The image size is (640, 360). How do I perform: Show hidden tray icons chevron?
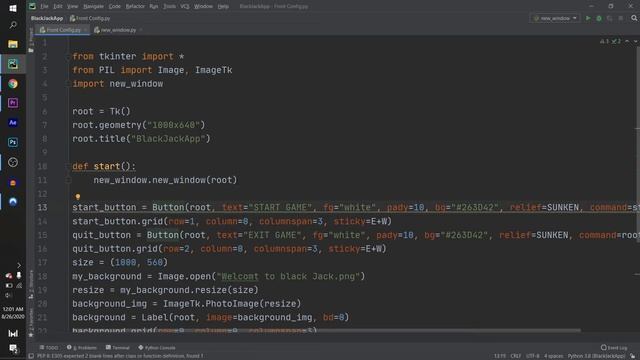point(19,265)
